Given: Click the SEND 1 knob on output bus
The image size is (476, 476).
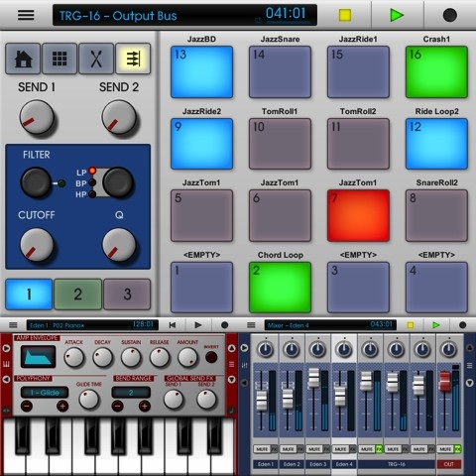Looking at the screenshot, I should tap(37, 117).
